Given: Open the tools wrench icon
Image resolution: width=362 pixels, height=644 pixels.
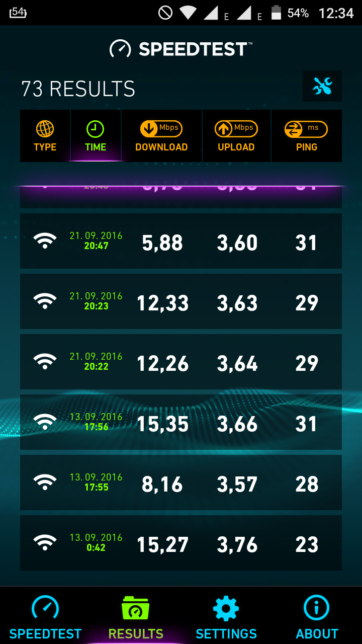Looking at the screenshot, I should [322, 87].
